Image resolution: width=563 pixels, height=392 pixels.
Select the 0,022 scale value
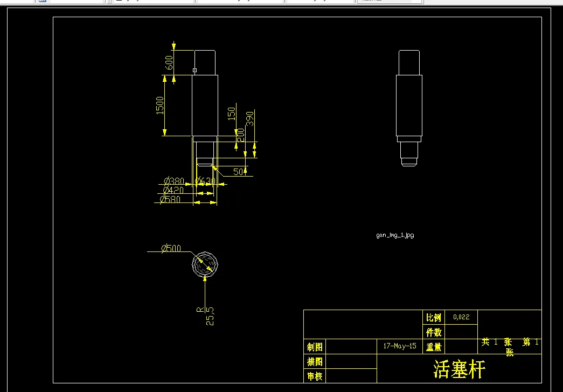(x=461, y=317)
